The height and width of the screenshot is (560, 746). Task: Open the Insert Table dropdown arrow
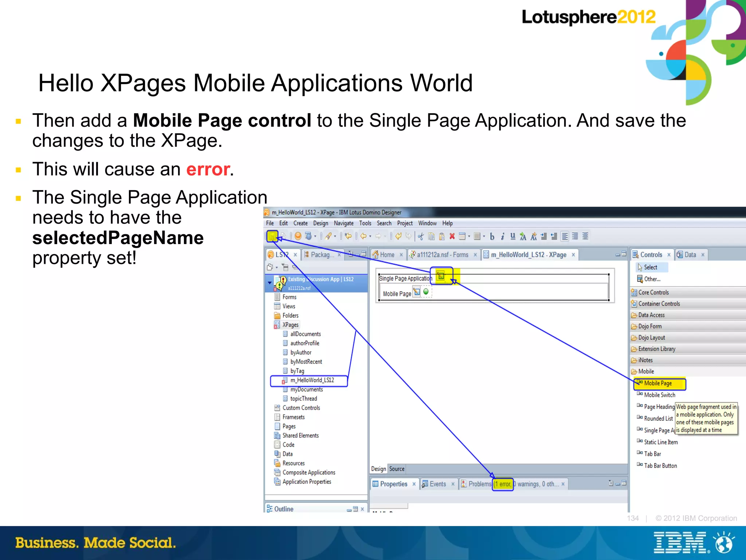click(484, 236)
